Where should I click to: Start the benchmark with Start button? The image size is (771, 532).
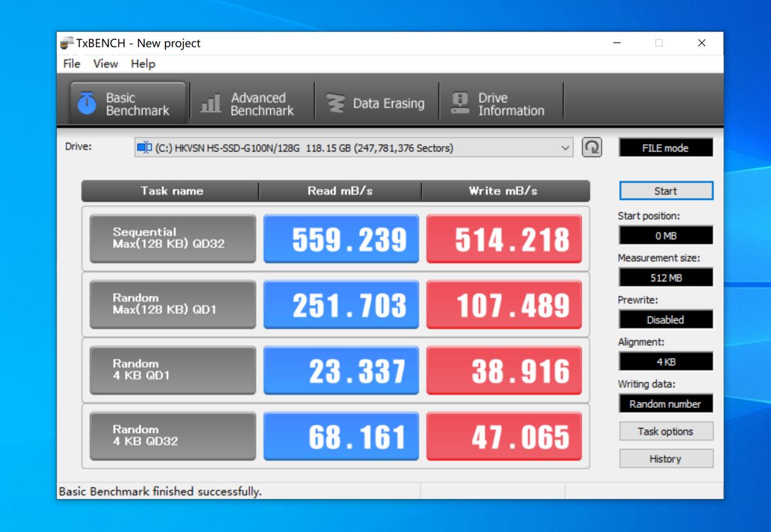click(x=666, y=191)
